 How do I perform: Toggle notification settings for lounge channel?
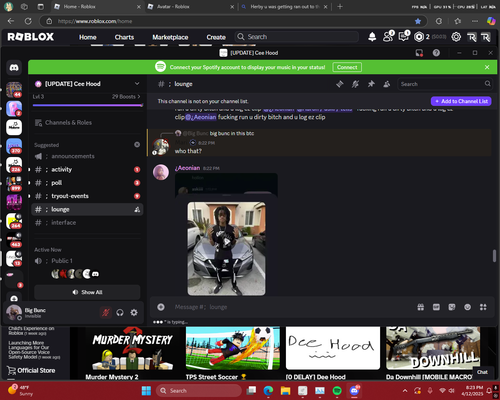pyautogui.click(x=355, y=84)
